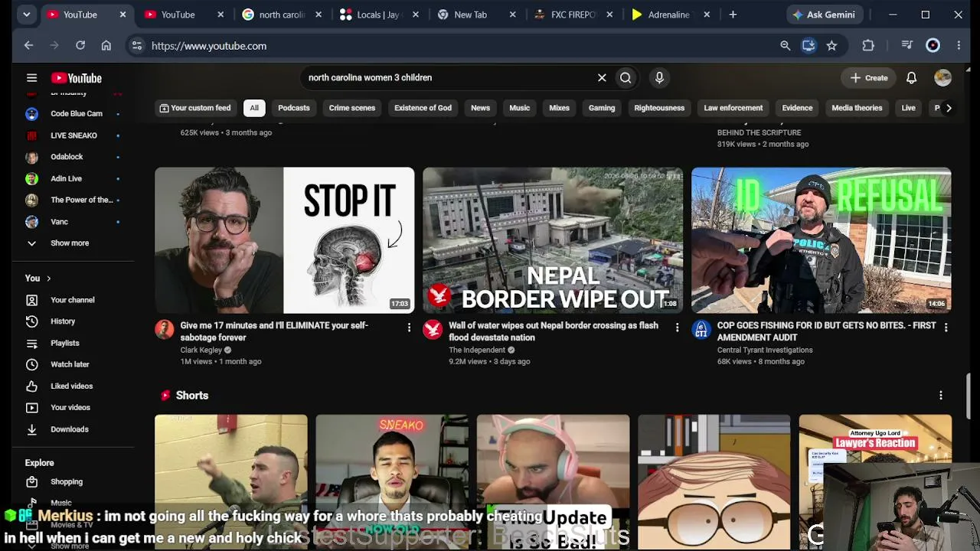Viewport: 980px width, 551px height.
Task: Open more options for the Nepal flood video
Action: pyautogui.click(x=677, y=328)
